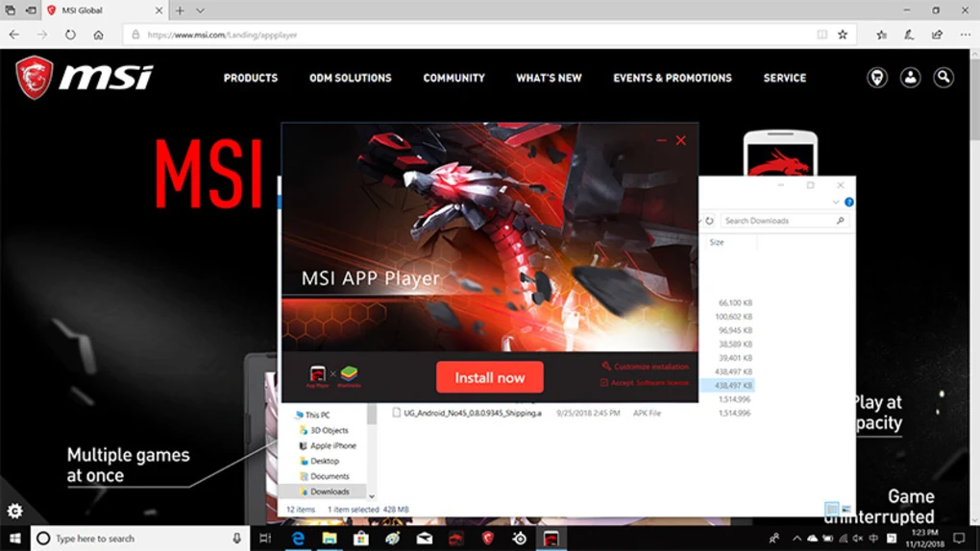Click the Install now button
Viewport: 980px width, 551px height.
(489, 377)
